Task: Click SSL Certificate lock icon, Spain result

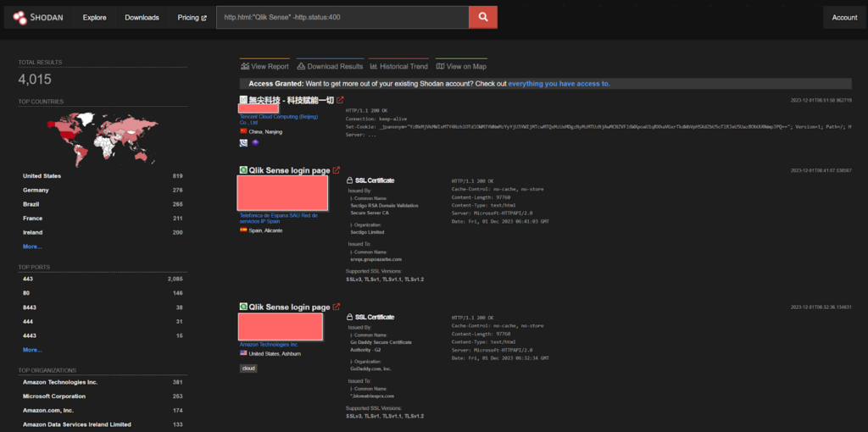Action: (x=349, y=180)
